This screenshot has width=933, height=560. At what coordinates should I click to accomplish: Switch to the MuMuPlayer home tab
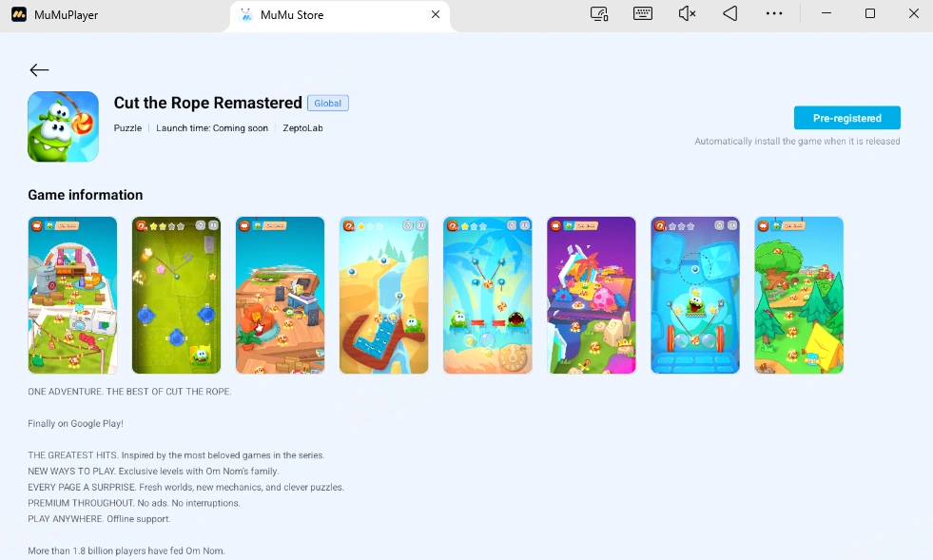coord(66,15)
